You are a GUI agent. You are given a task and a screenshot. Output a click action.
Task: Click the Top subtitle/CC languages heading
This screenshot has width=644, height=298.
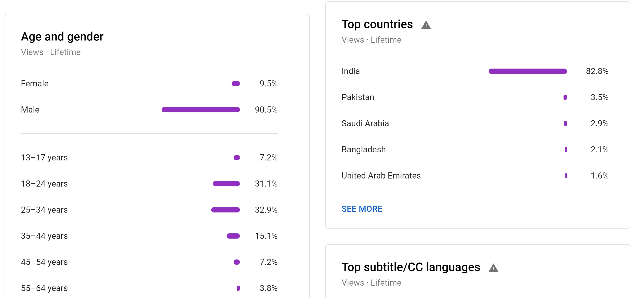tap(411, 267)
